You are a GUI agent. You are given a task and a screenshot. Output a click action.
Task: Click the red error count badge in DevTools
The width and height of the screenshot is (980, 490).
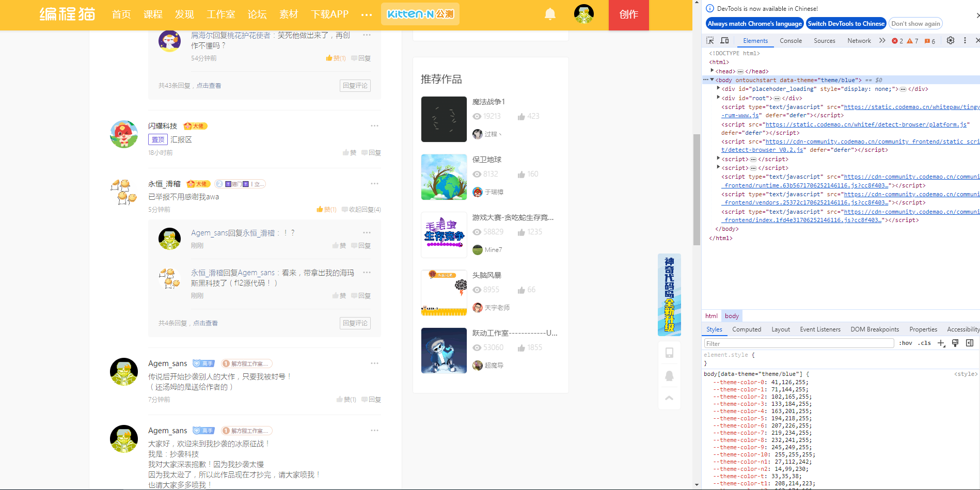pos(897,41)
